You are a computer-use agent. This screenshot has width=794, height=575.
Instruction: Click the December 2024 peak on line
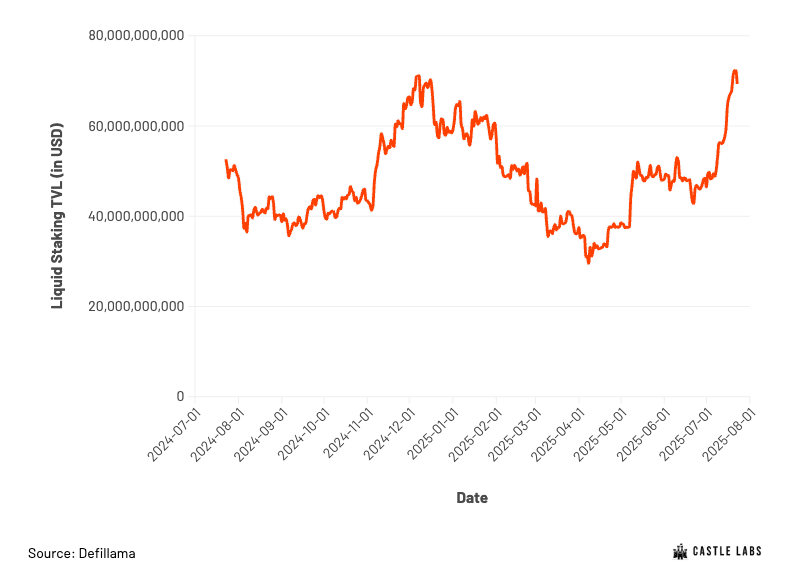[418, 76]
